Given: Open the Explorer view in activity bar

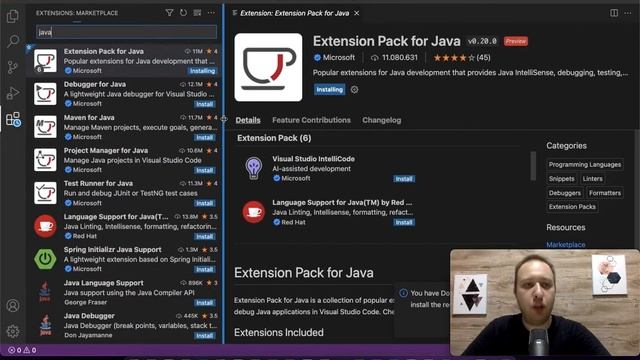Looking at the screenshot, I should pos(13,16).
